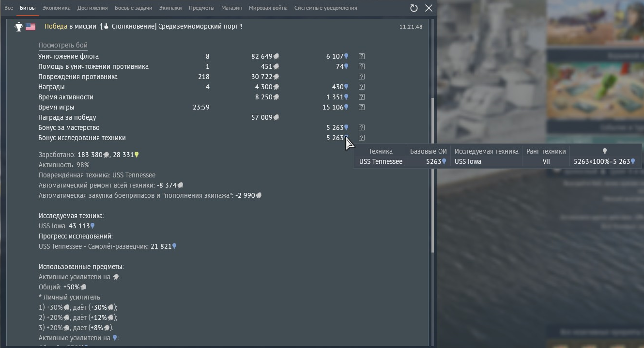Click booster line 1) +30%
The height and width of the screenshot is (348, 644).
78,307
